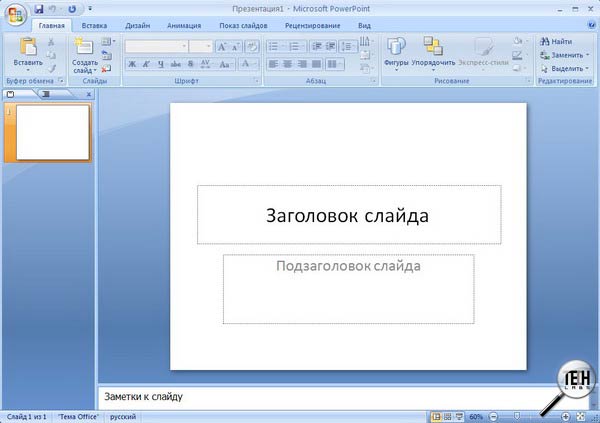Open shape fill paint bucket
600x423 pixels.
click(x=520, y=41)
